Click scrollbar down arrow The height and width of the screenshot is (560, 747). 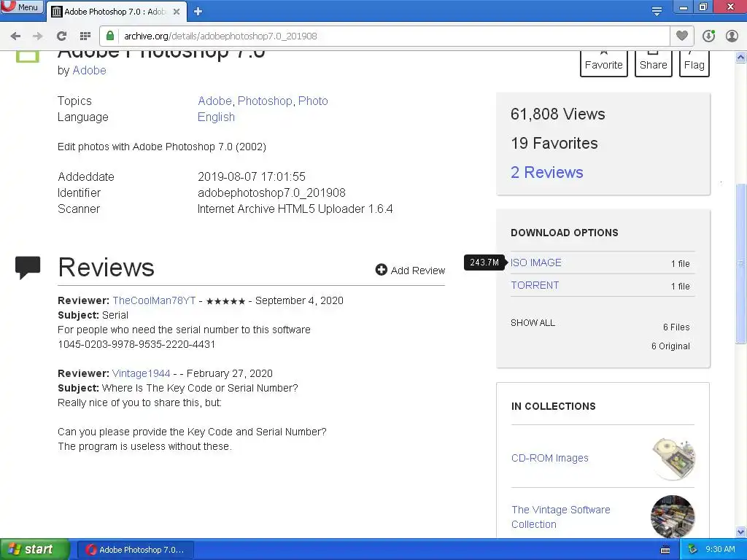coord(741,532)
